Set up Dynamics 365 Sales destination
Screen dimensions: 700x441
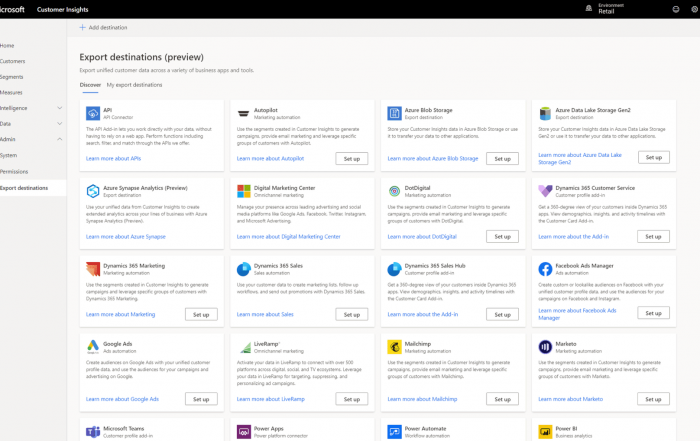click(x=352, y=315)
